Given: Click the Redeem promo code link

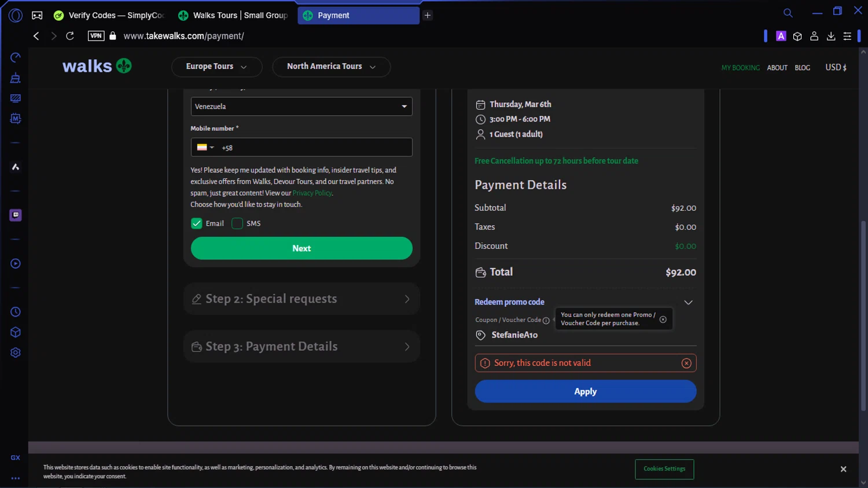Looking at the screenshot, I should pyautogui.click(x=509, y=302).
